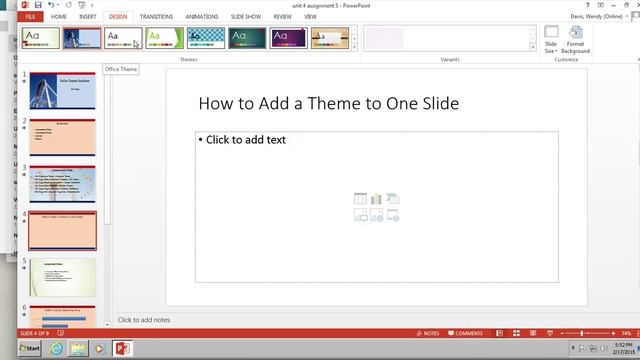Select slide 6 thumbnail in slide pane
640x360 pixels.
click(x=62, y=317)
